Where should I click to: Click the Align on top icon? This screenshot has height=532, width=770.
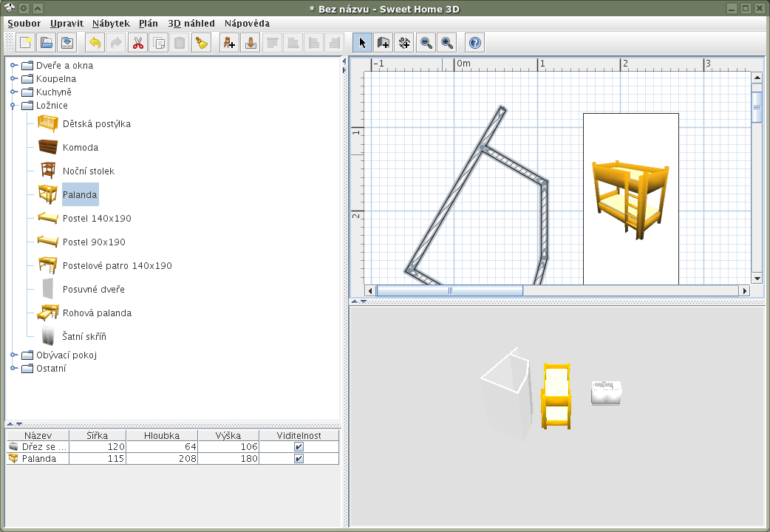pyautogui.click(x=272, y=44)
